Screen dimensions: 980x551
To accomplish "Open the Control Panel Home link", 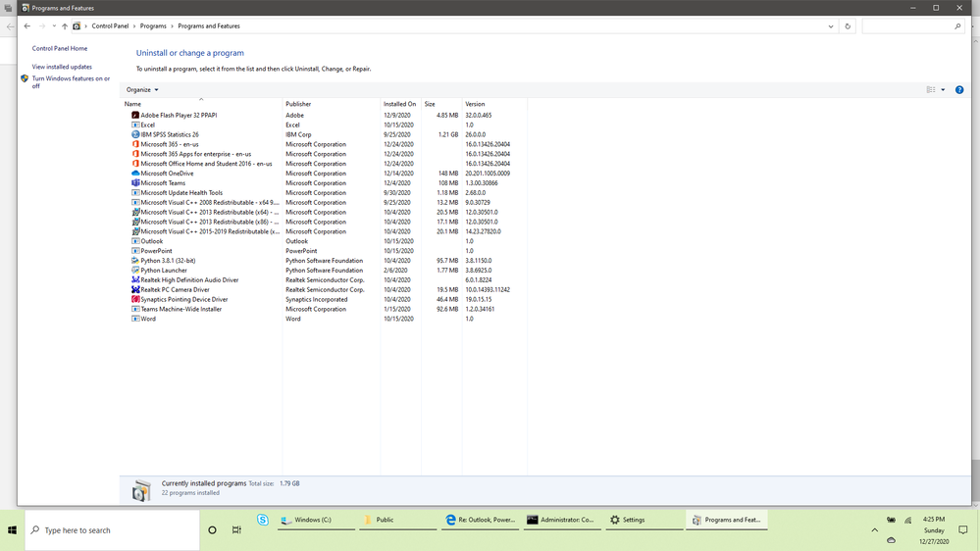I will [x=60, y=48].
